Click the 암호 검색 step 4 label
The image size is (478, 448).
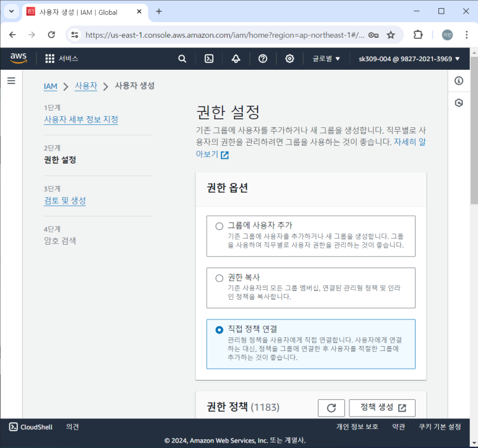click(60, 241)
